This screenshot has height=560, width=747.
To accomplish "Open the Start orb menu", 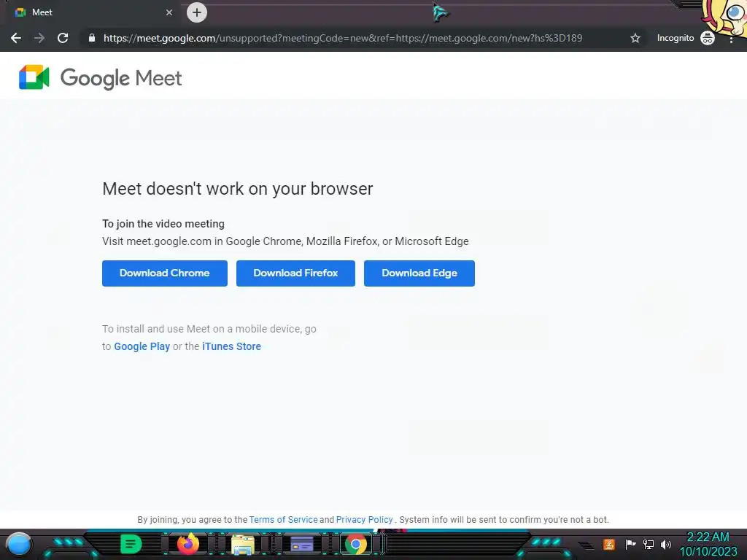I will tap(19, 544).
